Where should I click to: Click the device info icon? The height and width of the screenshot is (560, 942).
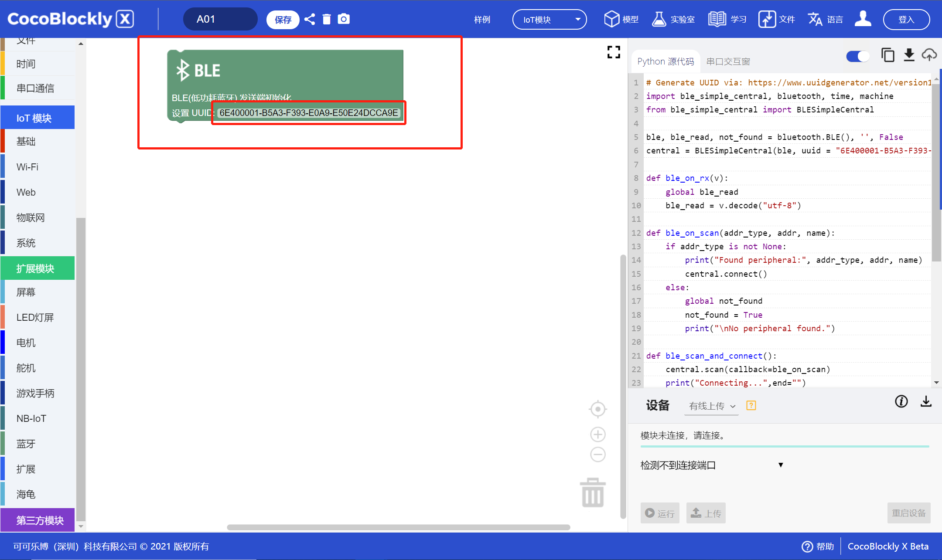[x=901, y=401]
